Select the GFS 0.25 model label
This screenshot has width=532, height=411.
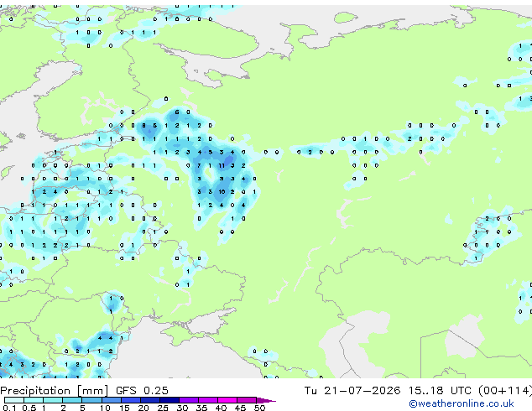(x=142, y=391)
